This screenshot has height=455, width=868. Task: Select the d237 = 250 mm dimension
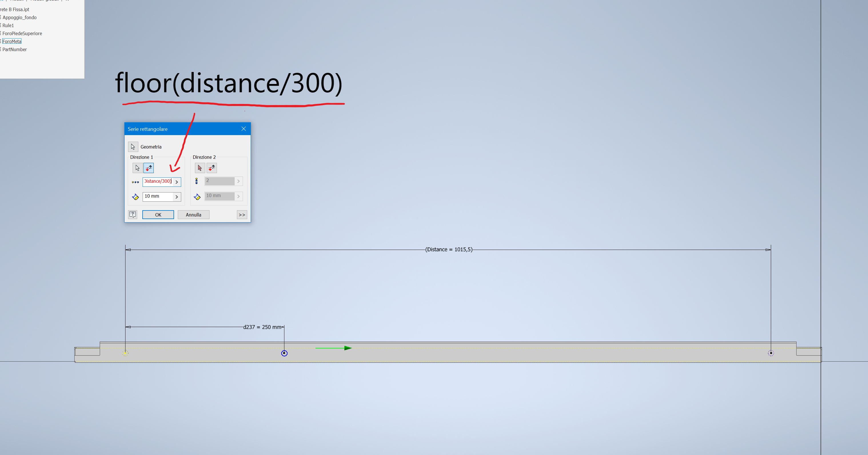point(262,327)
